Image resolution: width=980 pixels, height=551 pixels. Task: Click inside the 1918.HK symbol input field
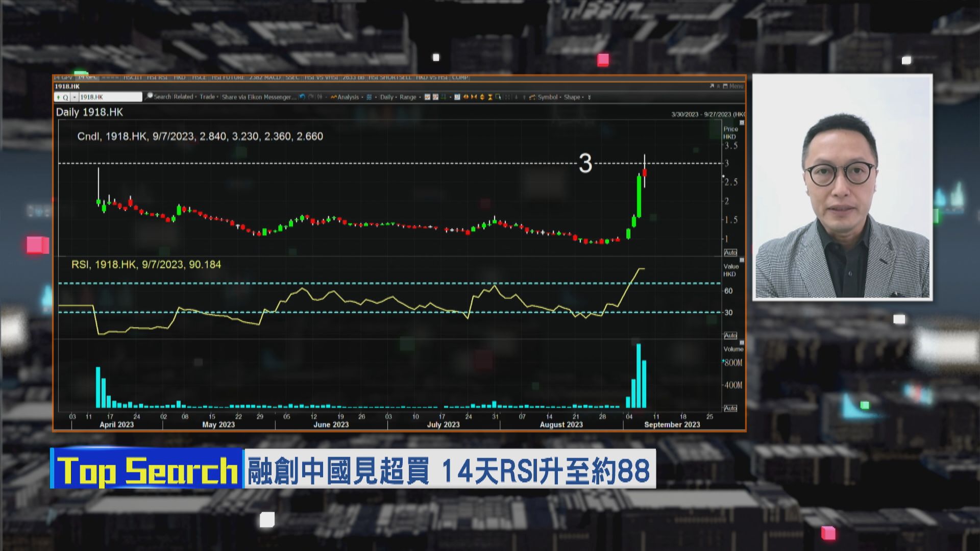[x=110, y=96]
